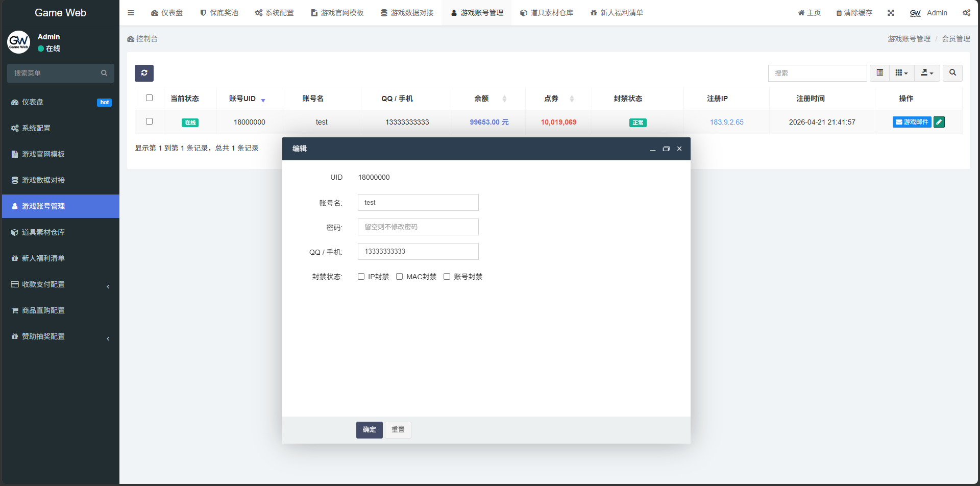Enable the IP封禁 checkbox
The height and width of the screenshot is (486, 980).
click(x=361, y=276)
